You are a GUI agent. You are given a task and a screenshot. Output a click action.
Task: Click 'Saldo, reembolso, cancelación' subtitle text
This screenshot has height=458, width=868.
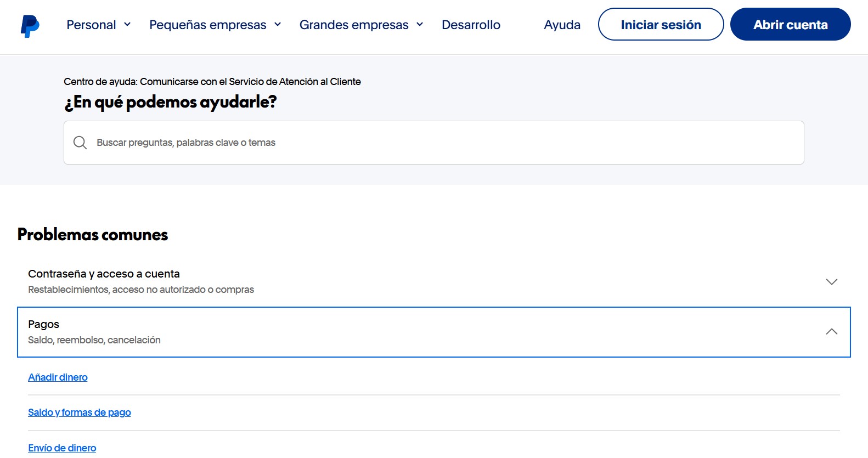[x=94, y=340]
